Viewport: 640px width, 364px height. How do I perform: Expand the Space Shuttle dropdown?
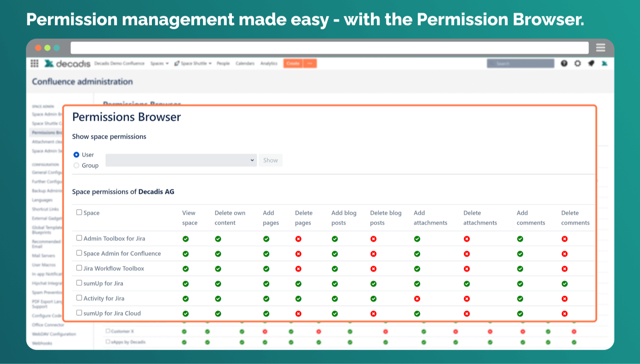point(193,64)
